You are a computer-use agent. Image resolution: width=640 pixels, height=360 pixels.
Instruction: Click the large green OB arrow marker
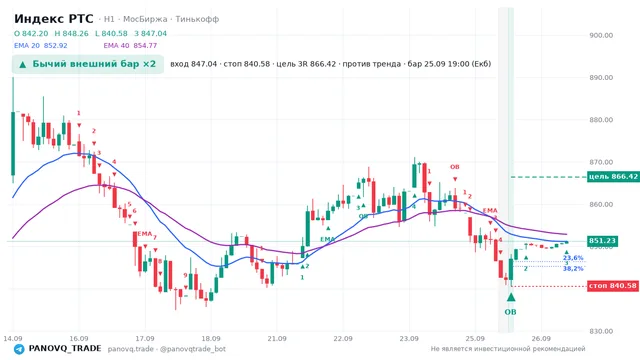pyautogui.click(x=511, y=297)
